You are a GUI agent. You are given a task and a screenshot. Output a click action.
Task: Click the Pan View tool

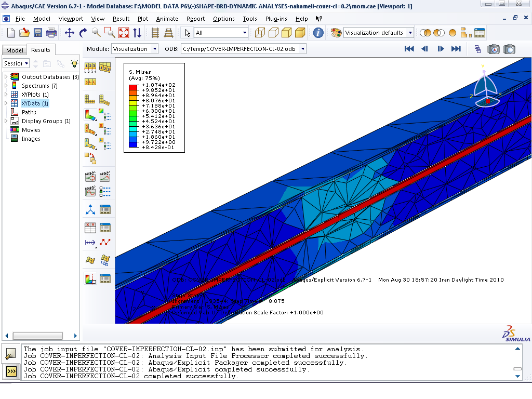pyautogui.click(x=69, y=33)
